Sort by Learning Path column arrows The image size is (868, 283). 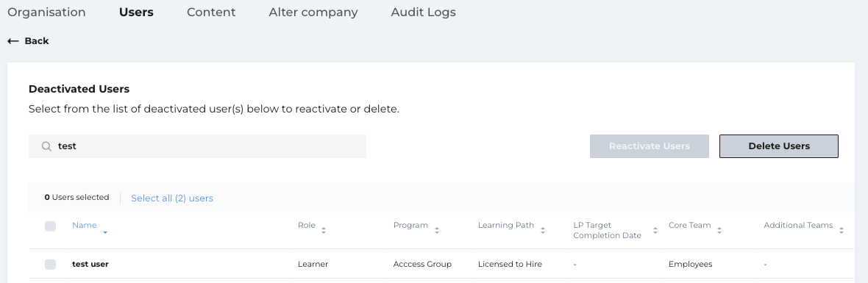pos(543,231)
